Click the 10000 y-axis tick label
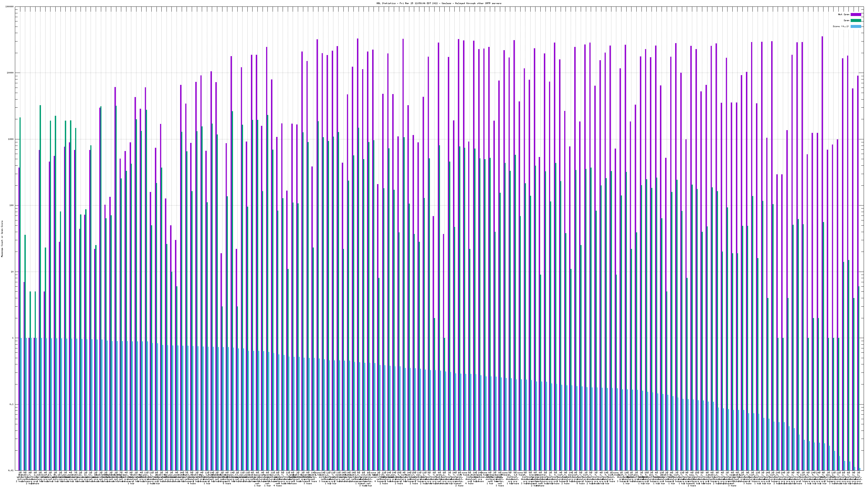868x488 pixels. point(11,73)
